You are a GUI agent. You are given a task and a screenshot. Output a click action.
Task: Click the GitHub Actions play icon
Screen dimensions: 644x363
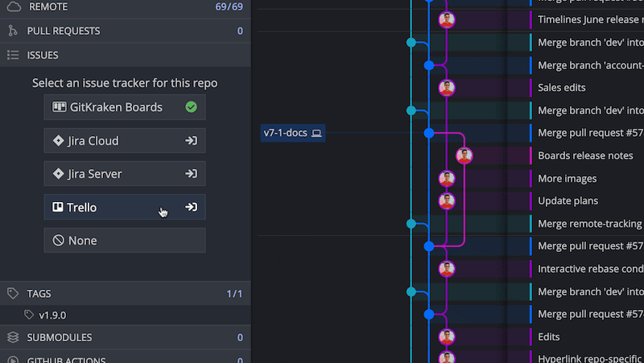click(12, 360)
